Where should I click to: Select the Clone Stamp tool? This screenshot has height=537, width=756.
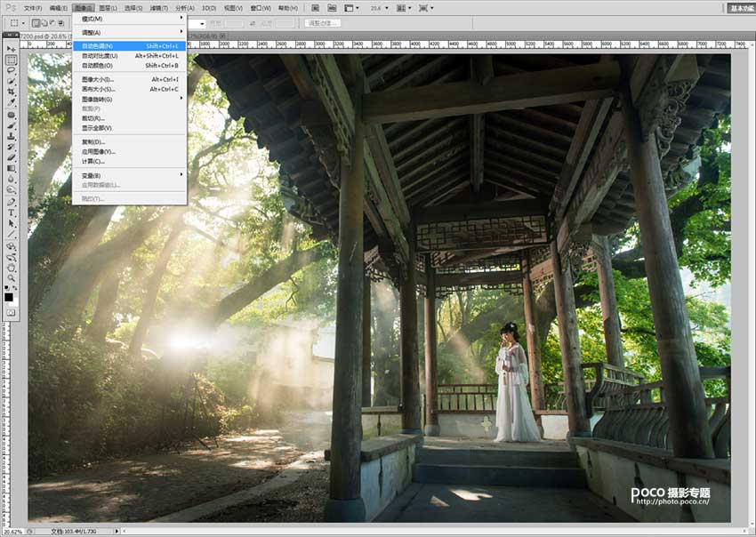click(x=12, y=136)
